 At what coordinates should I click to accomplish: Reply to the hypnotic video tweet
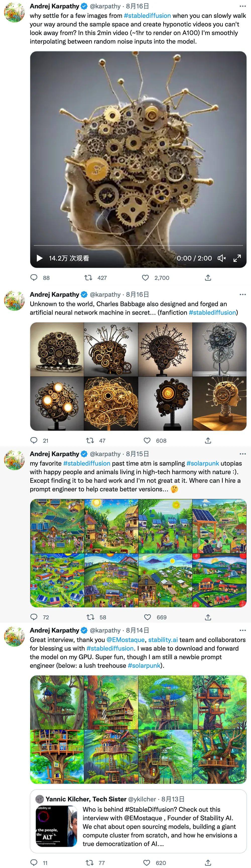34,278
